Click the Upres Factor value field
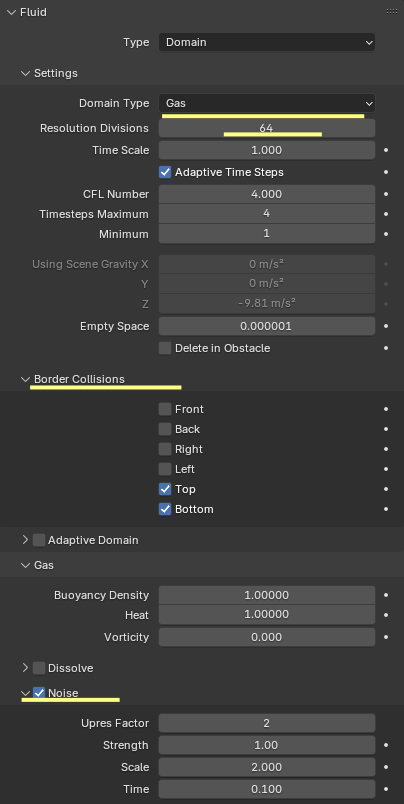Image resolution: width=404 pixels, height=804 pixels. 267,723
